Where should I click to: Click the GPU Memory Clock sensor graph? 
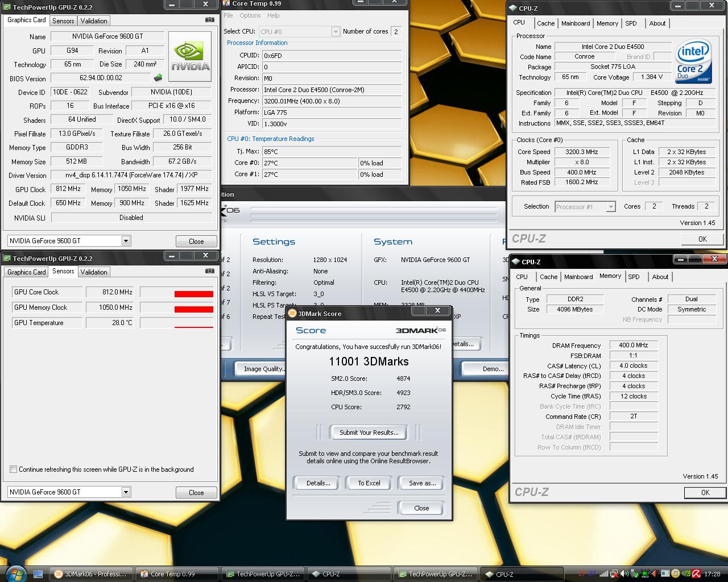[177, 307]
